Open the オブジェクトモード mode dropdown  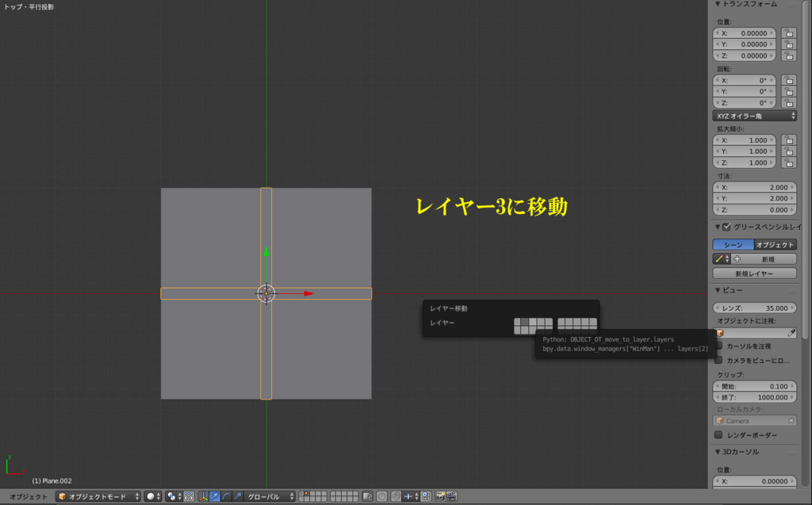(x=98, y=496)
